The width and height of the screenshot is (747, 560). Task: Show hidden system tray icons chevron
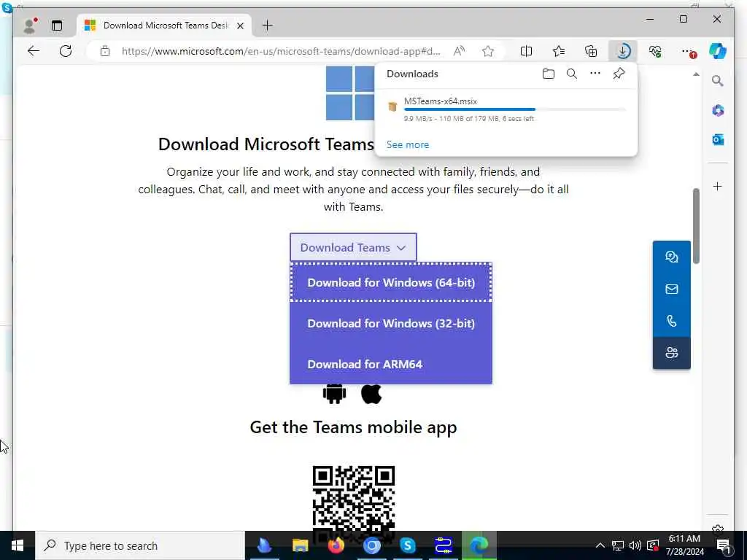[600, 545]
